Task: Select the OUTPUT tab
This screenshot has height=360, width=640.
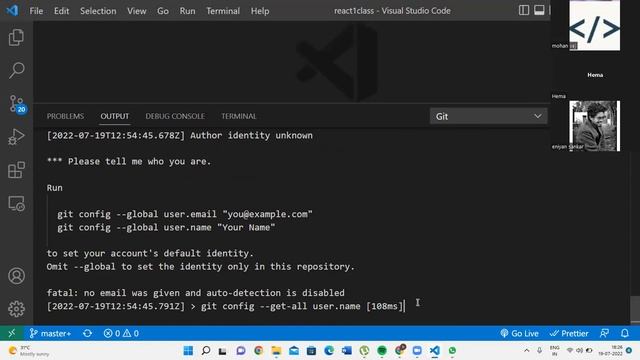Action: coord(115,116)
